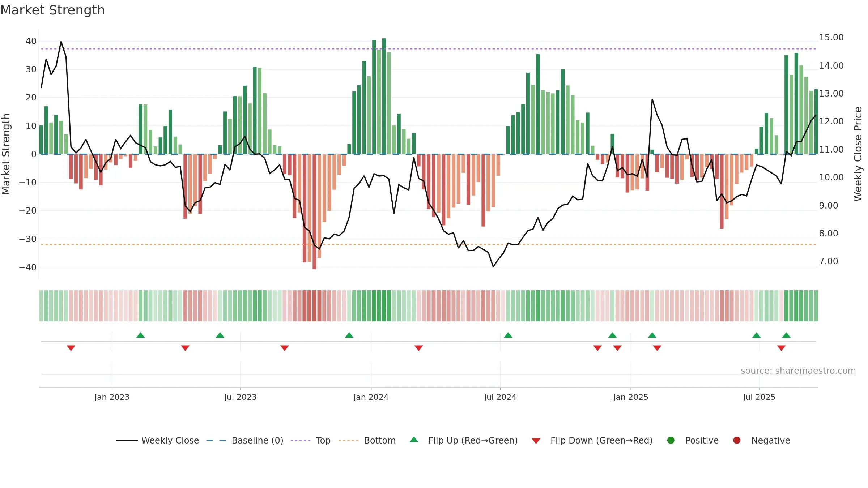Click the −30 tick on the left axis

click(x=28, y=239)
